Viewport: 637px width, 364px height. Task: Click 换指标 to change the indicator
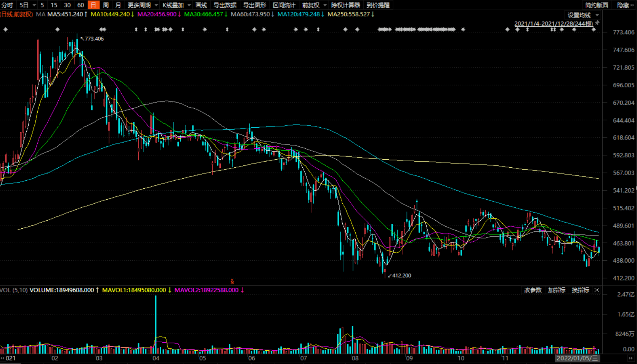pyautogui.click(x=581, y=290)
